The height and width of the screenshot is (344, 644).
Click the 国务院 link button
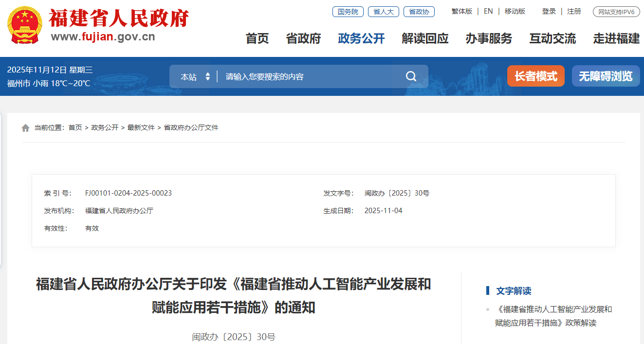point(348,12)
